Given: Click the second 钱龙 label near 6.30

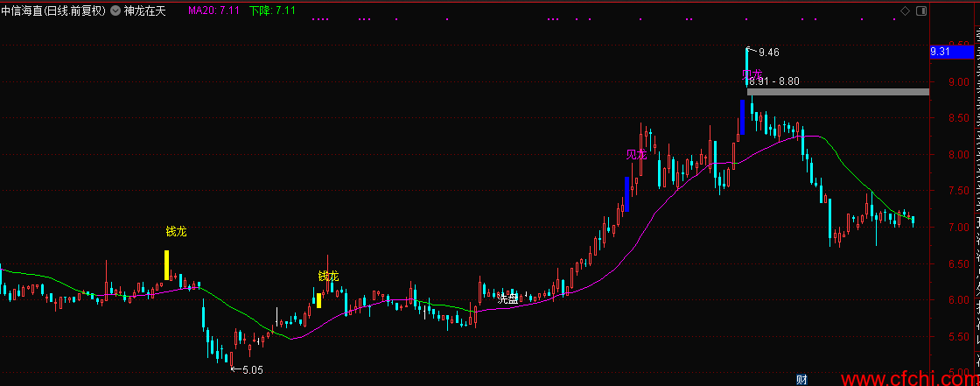Looking at the screenshot, I should click(x=327, y=276).
